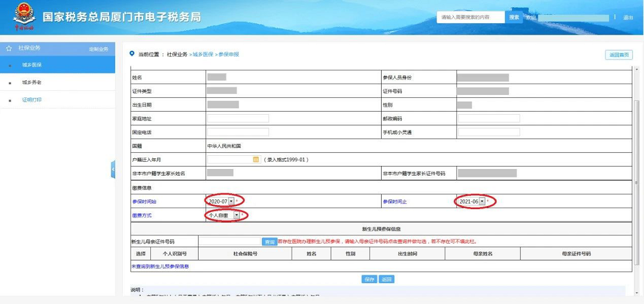Collapse the sidebar with the blue arrow handle

113,170
